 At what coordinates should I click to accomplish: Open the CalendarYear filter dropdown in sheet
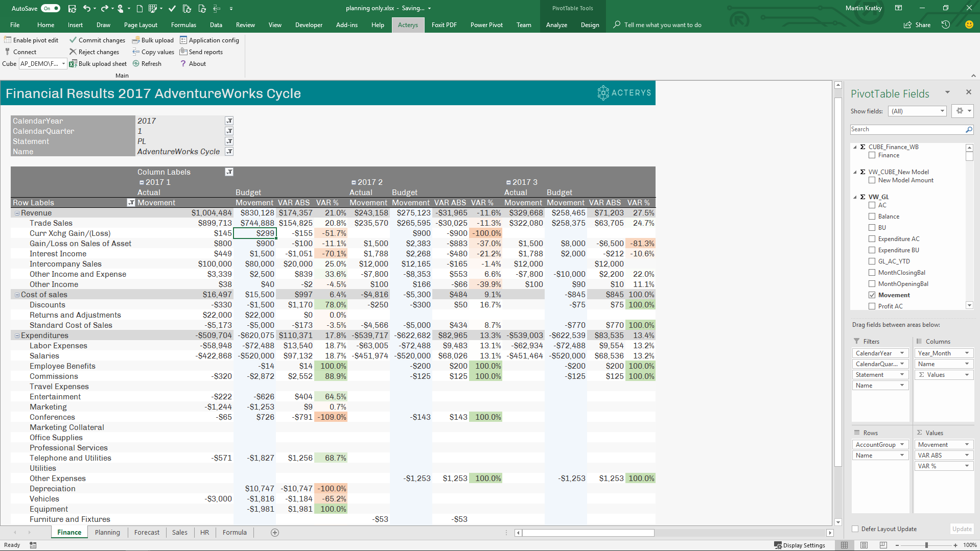coord(229,121)
